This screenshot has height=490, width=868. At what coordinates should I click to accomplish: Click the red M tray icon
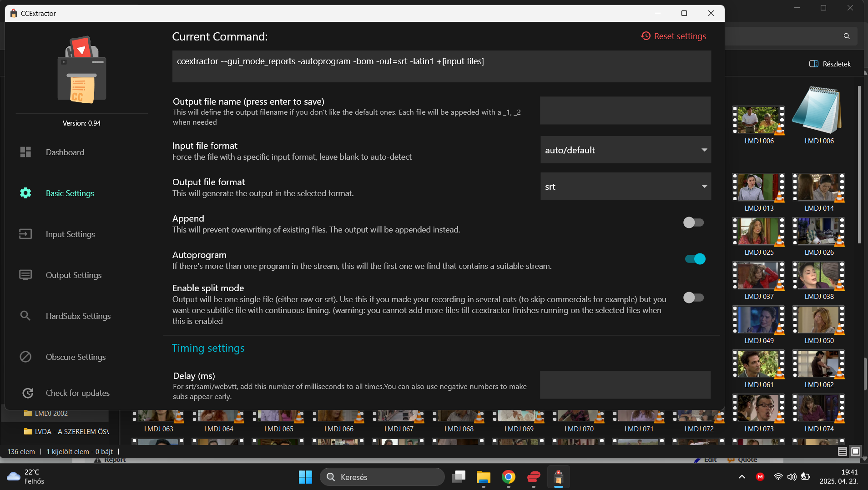[760, 477]
